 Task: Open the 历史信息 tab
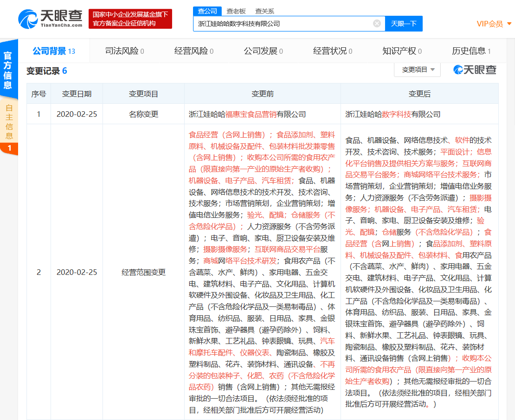pyautogui.click(x=469, y=51)
